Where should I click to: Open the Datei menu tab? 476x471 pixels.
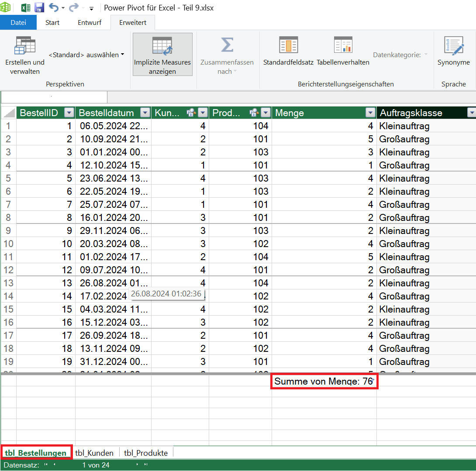(18, 22)
